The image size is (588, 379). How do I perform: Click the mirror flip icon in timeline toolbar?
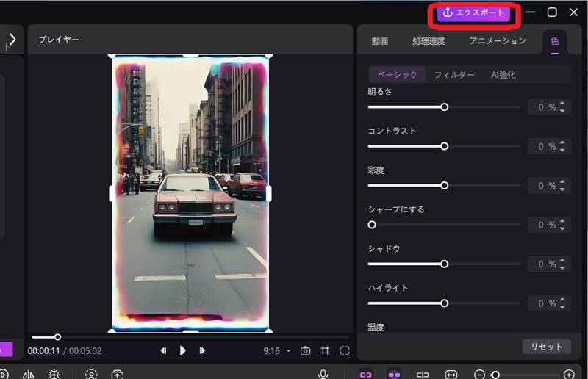29,374
